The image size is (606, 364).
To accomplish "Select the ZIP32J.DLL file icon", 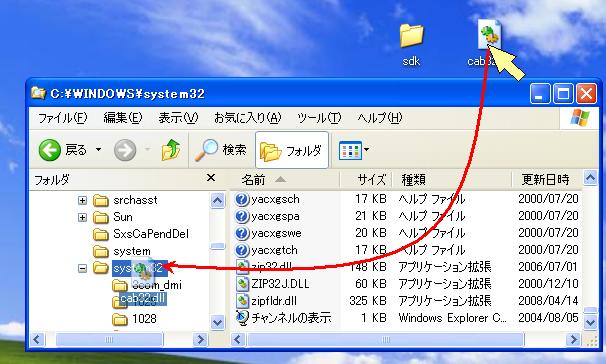I will pyautogui.click(x=242, y=284).
